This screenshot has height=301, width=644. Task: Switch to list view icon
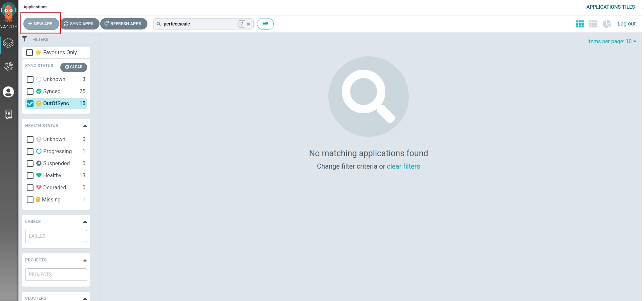593,24
